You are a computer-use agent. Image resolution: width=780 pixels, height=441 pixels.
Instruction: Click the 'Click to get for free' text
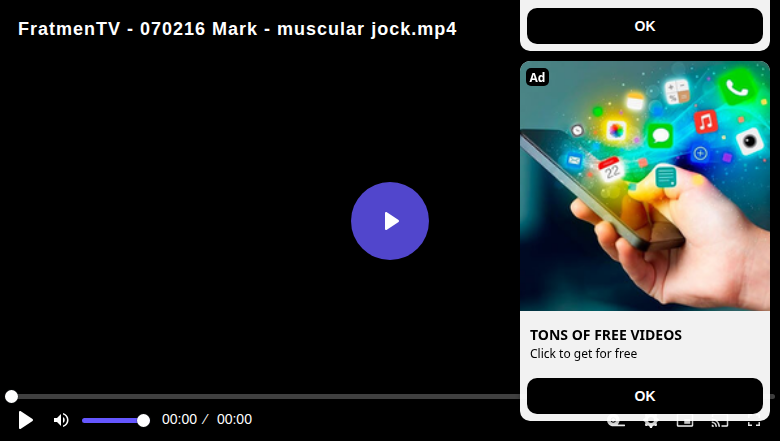[583, 353]
